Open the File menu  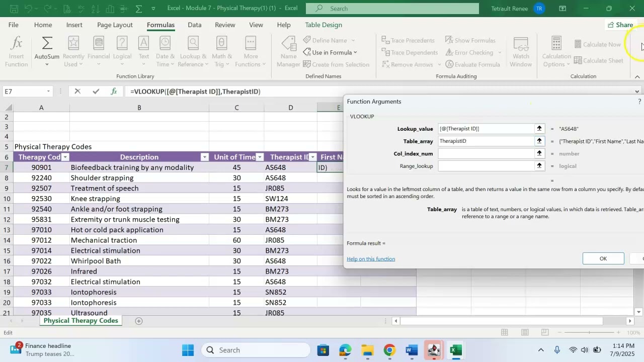(x=14, y=25)
